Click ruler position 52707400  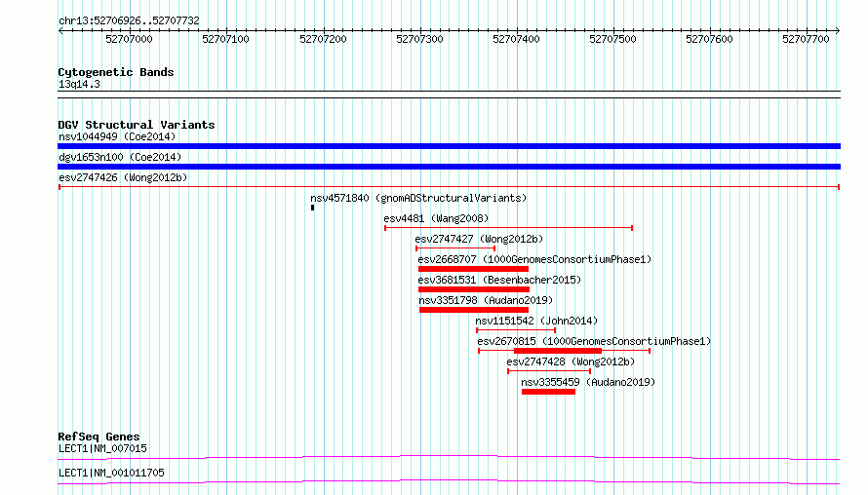tap(516, 39)
